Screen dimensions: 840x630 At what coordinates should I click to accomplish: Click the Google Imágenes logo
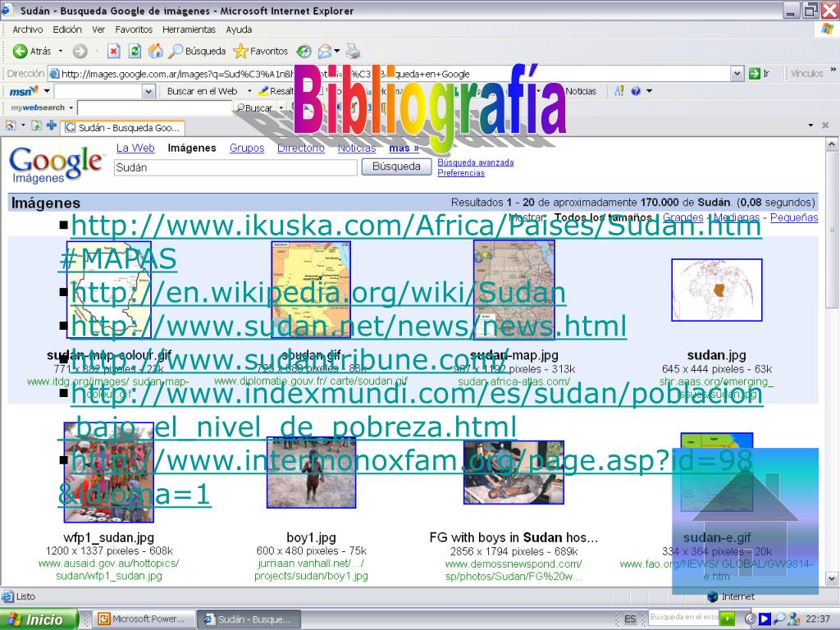56,164
